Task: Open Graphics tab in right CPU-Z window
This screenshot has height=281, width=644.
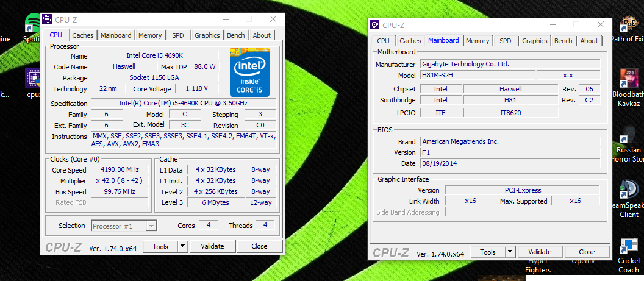Action: 535,41
